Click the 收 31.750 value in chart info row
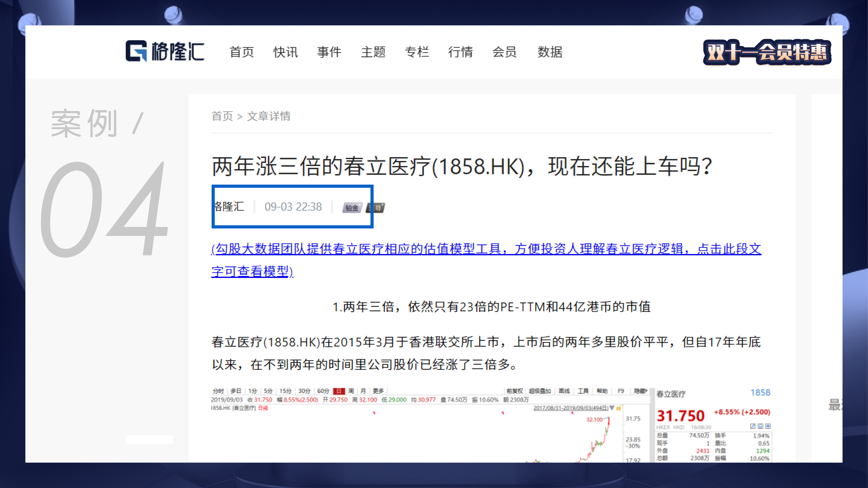 pos(260,400)
